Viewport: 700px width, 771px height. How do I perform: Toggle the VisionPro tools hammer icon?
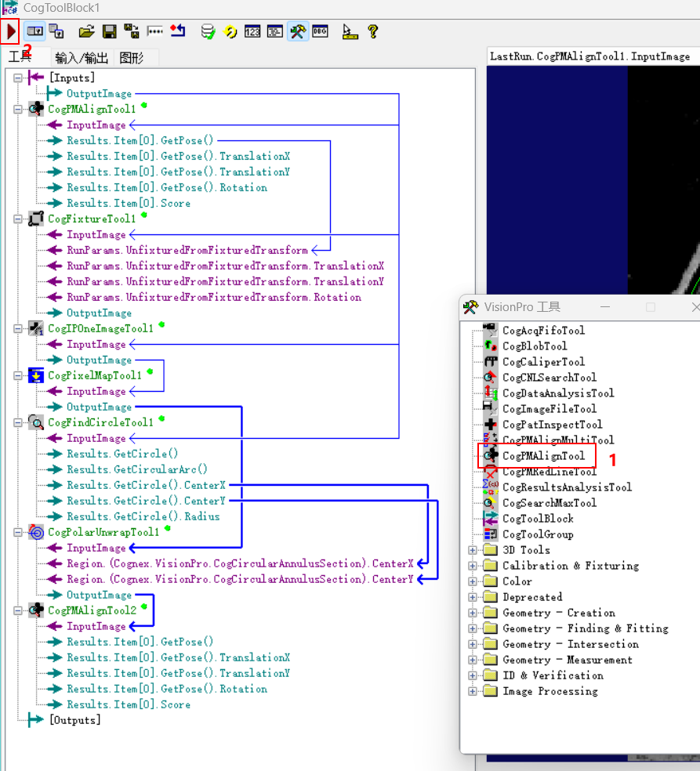point(298,31)
